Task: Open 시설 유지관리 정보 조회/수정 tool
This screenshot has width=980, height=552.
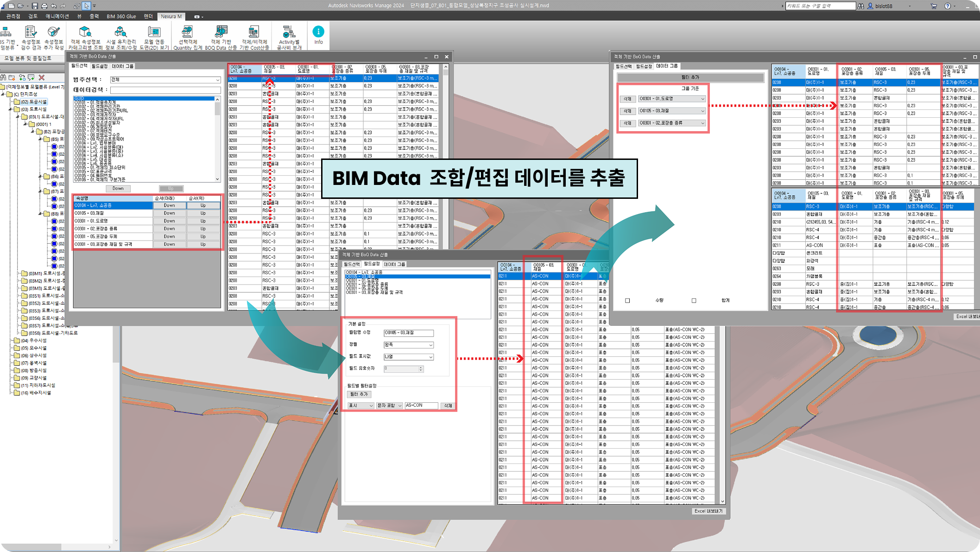Action: pos(120,37)
